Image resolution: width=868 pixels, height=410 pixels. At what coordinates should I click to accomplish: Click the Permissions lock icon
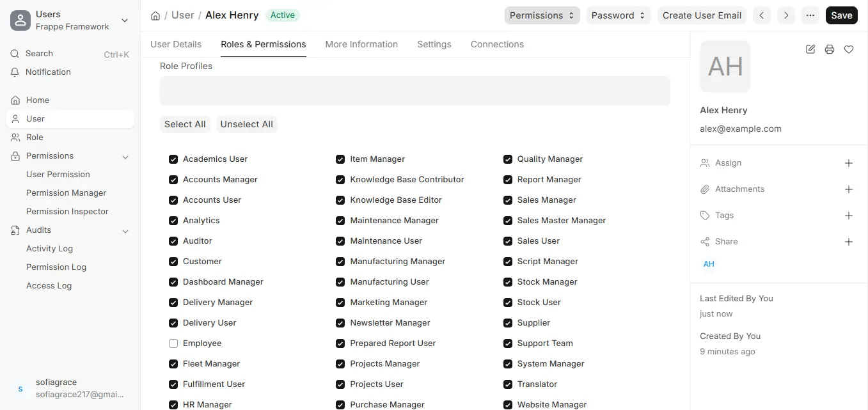tap(16, 156)
